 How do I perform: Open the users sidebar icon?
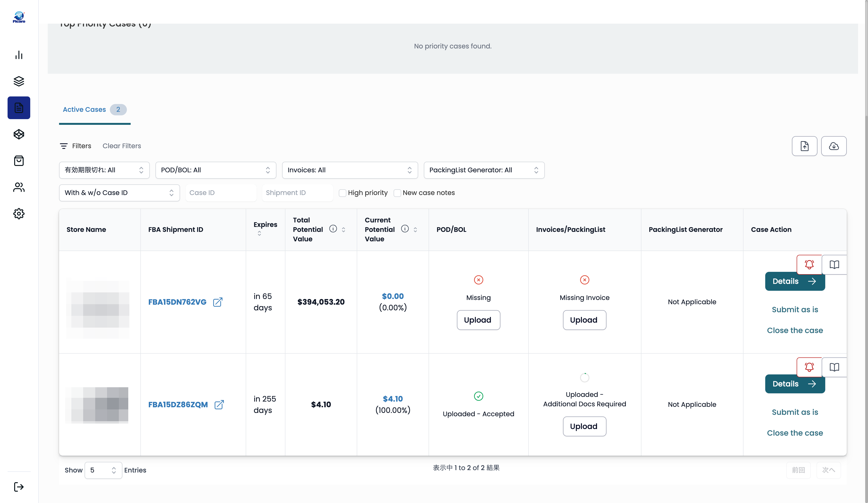[x=19, y=187]
